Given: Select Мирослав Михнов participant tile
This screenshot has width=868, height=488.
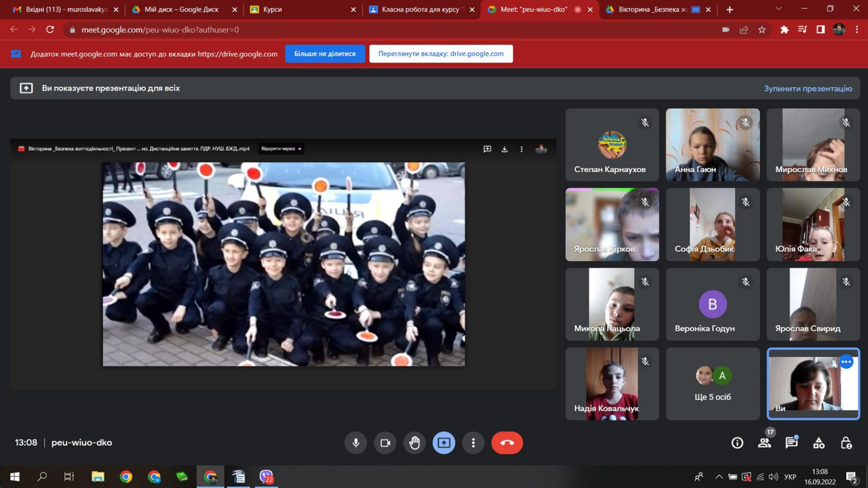Looking at the screenshot, I should click(813, 145).
